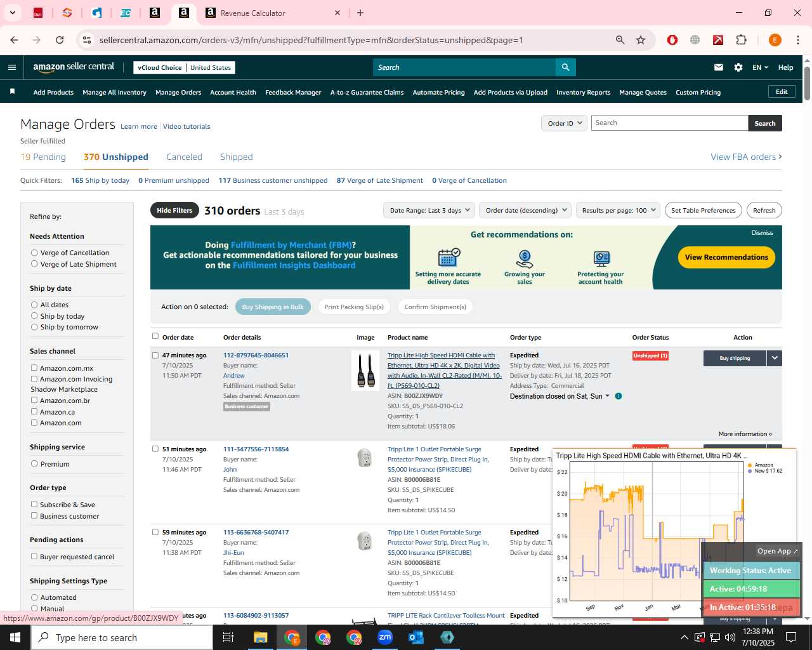Expand More information for first order
The width and height of the screenshot is (812, 650).
click(x=745, y=434)
